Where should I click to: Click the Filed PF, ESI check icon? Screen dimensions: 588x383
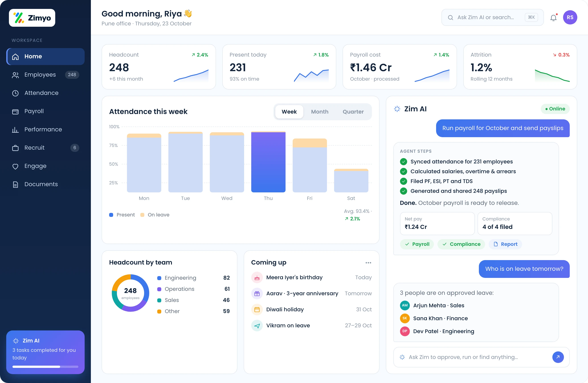coord(403,181)
